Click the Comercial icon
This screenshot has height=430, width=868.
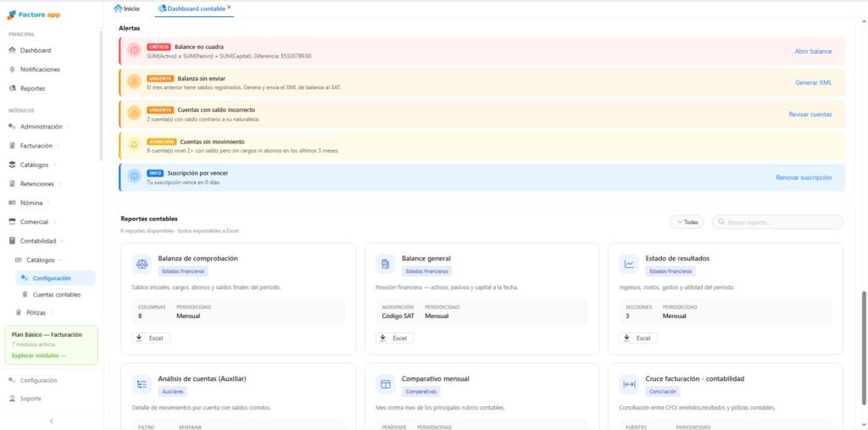point(12,221)
